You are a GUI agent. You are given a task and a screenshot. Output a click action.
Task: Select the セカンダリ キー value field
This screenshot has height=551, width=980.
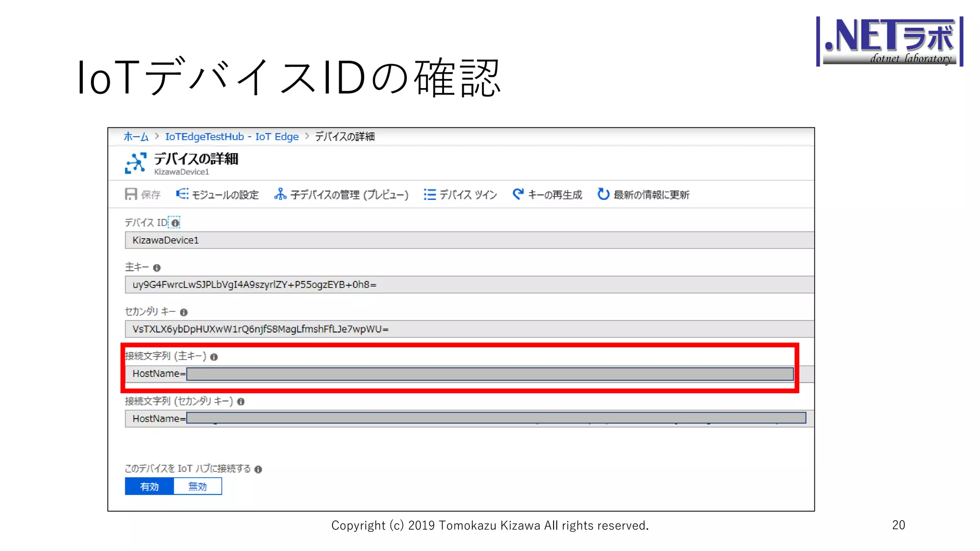[469, 329]
